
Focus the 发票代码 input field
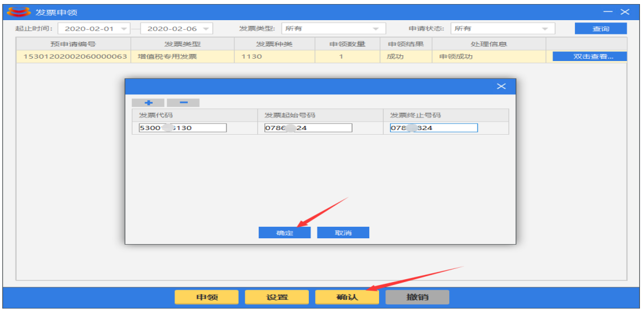pyautogui.click(x=183, y=128)
